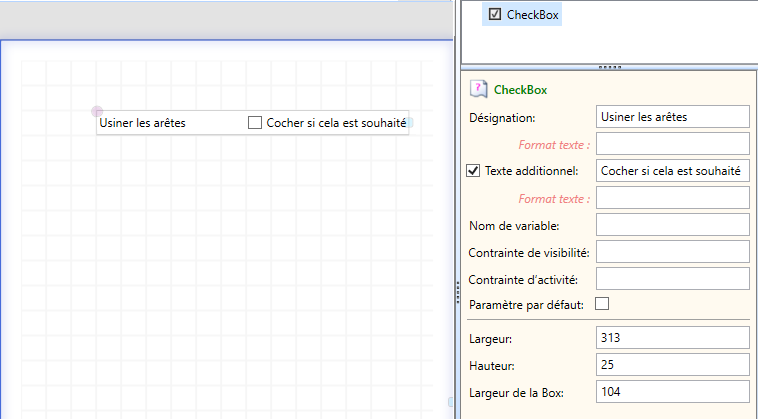
Task: Click the pink move handle on the canvas control
Action: 97,112
